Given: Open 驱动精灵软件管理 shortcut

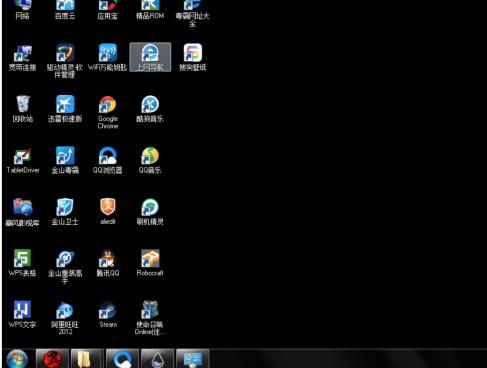Looking at the screenshot, I should [65, 61].
